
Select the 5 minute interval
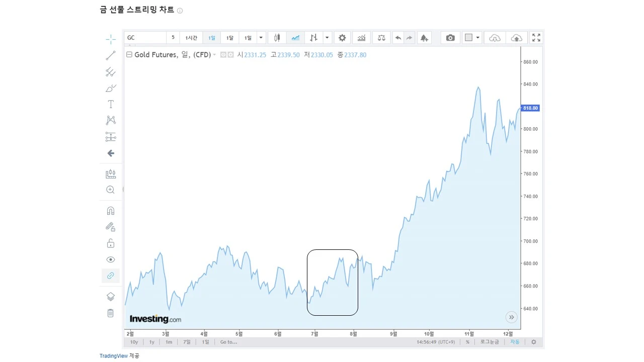(173, 38)
